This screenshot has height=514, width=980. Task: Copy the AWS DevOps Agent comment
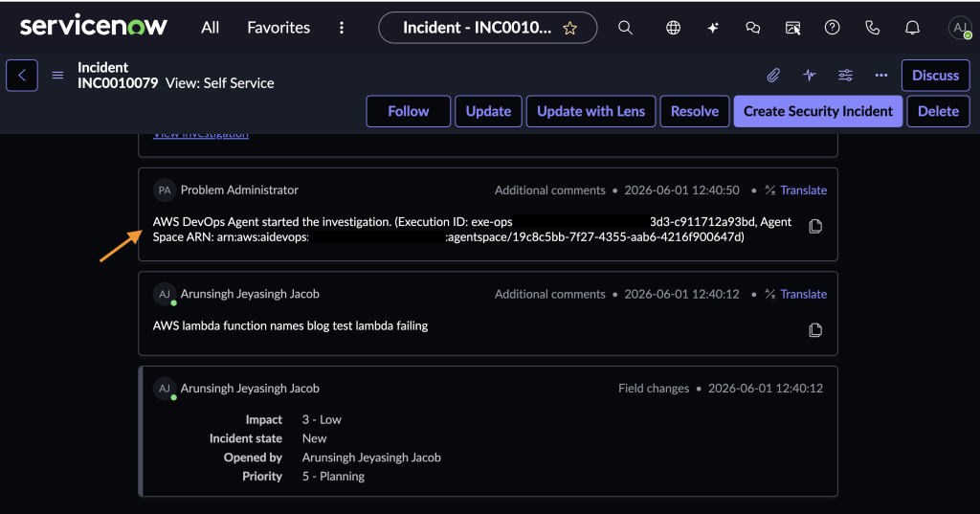pos(815,226)
